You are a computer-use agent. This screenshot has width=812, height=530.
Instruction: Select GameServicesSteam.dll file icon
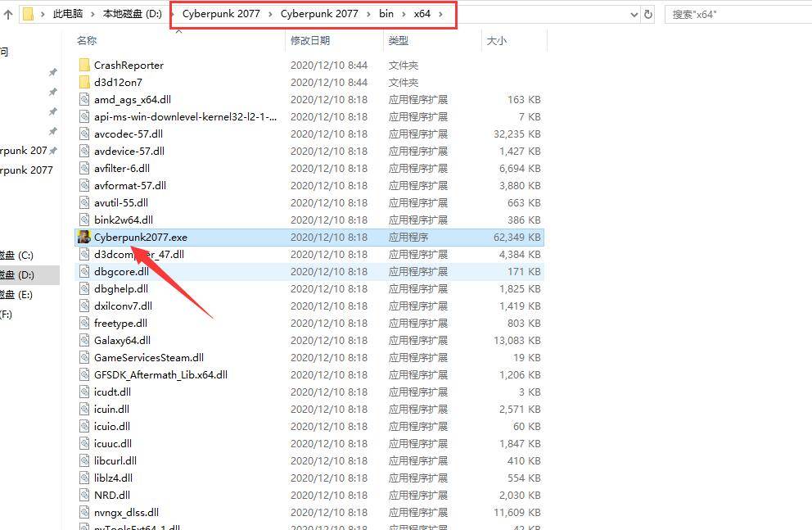pyautogui.click(x=84, y=357)
